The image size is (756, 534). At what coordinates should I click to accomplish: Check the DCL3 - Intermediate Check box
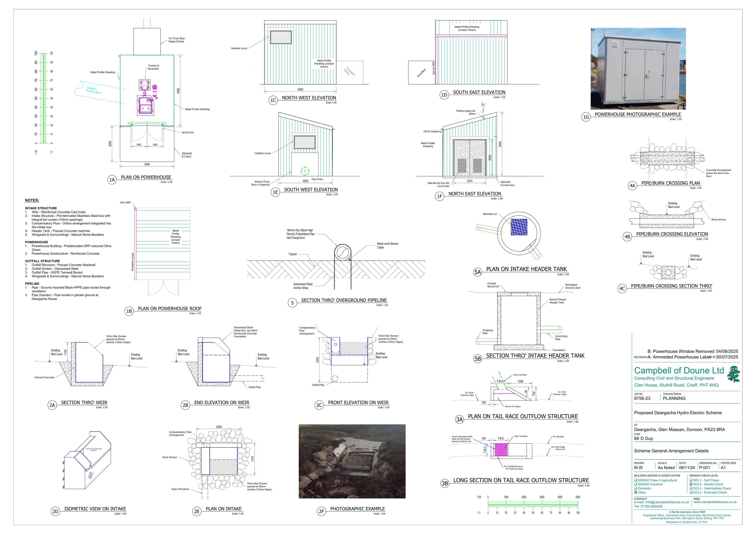point(691,488)
